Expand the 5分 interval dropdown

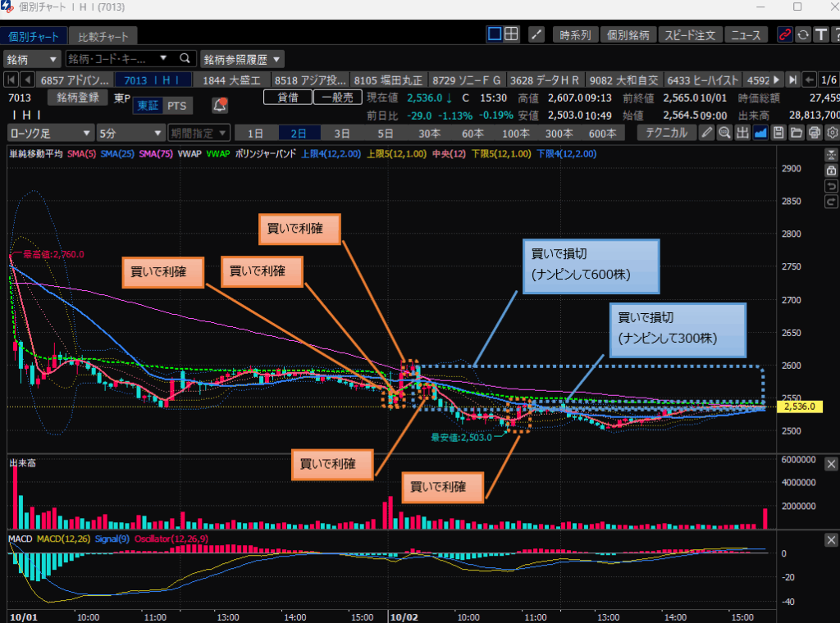130,133
